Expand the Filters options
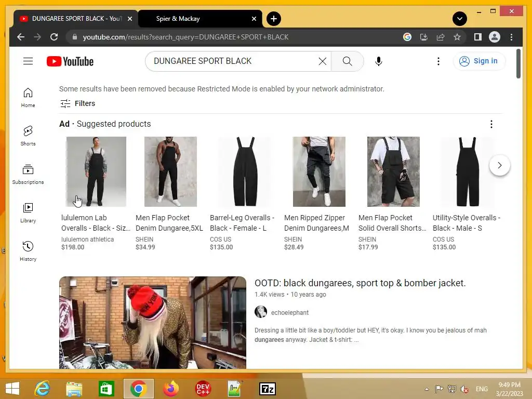This screenshot has height=399, width=532. 78,103
